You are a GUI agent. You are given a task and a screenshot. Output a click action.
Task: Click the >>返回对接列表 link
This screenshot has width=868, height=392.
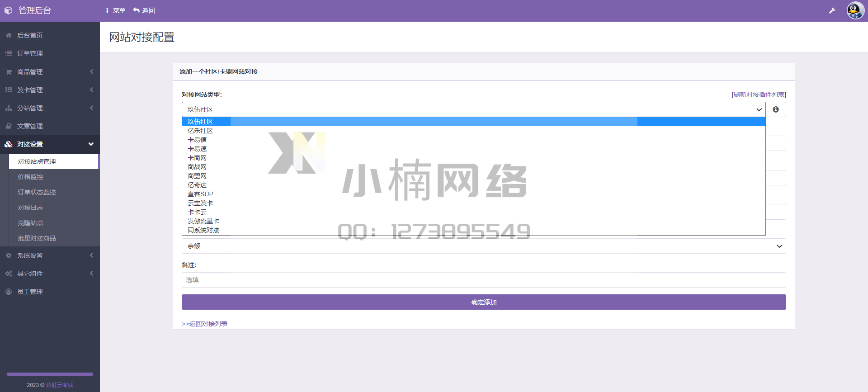(x=204, y=324)
